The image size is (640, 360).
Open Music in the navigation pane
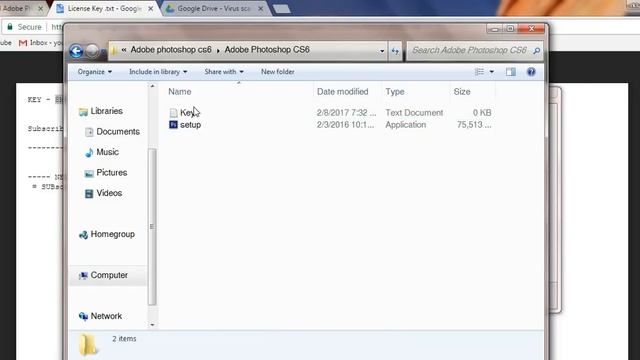(107, 152)
